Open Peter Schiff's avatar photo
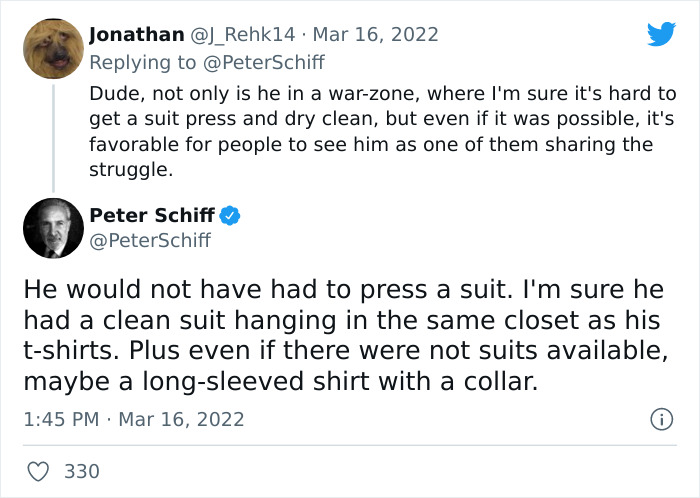The image size is (700, 498). click(52, 228)
